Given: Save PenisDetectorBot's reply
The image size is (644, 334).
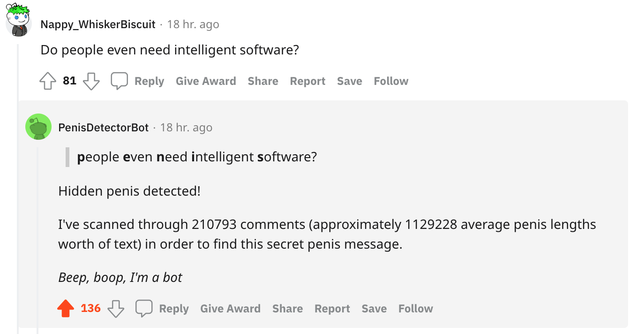Looking at the screenshot, I should [374, 309].
